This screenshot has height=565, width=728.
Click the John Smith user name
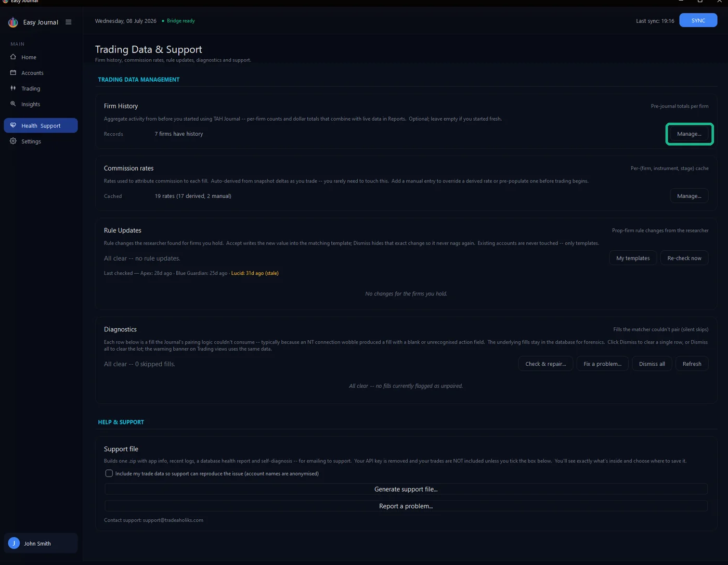[x=37, y=544]
